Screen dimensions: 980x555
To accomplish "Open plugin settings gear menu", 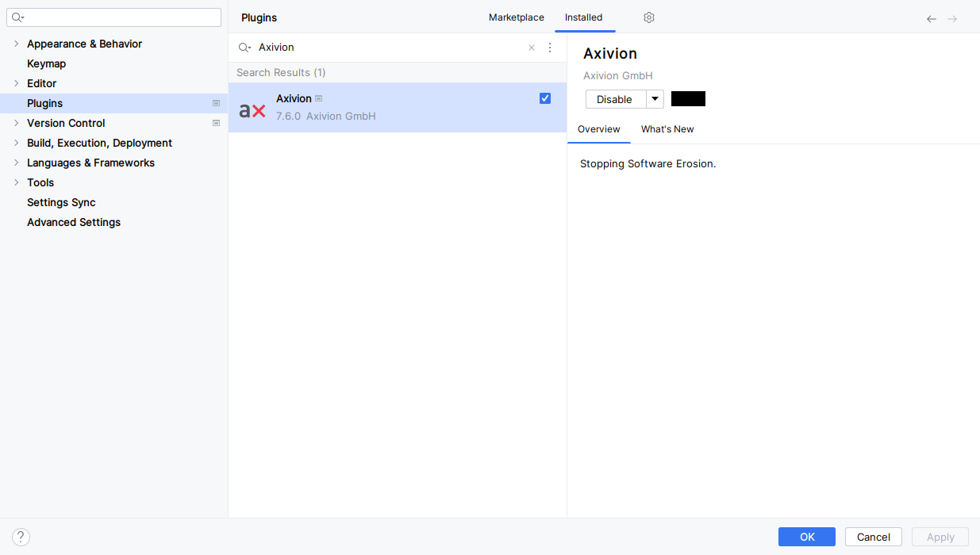I will pos(649,17).
